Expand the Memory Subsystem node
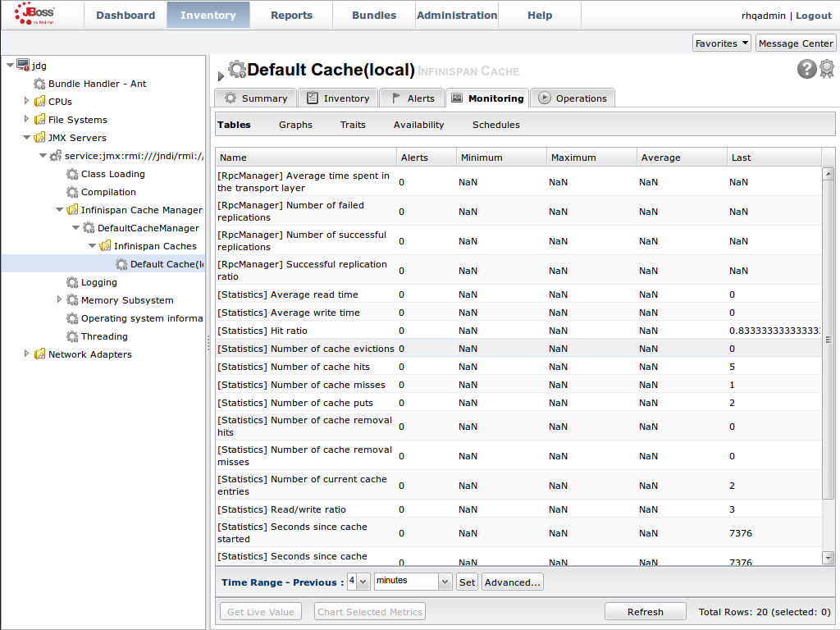840x630 pixels. click(59, 300)
